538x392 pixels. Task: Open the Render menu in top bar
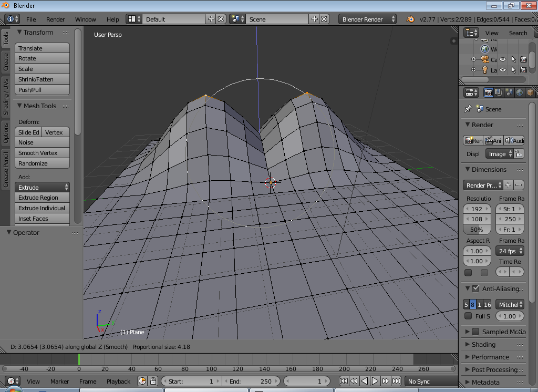55,19
